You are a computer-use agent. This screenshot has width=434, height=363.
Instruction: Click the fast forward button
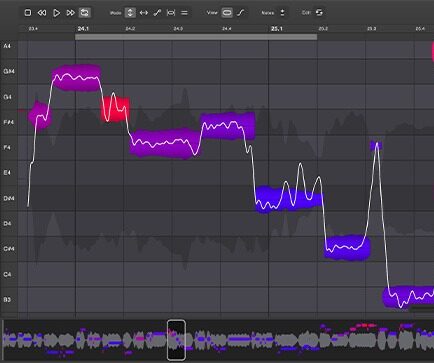pos(70,13)
